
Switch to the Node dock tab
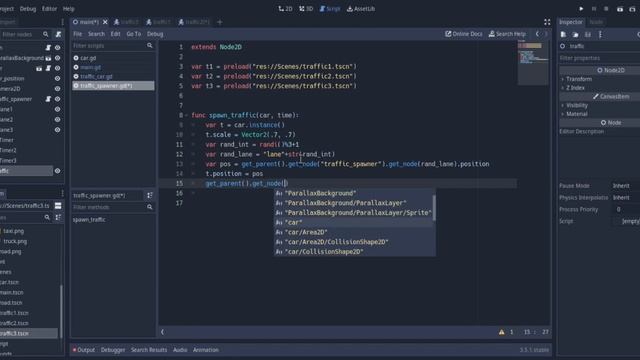tap(596, 22)
